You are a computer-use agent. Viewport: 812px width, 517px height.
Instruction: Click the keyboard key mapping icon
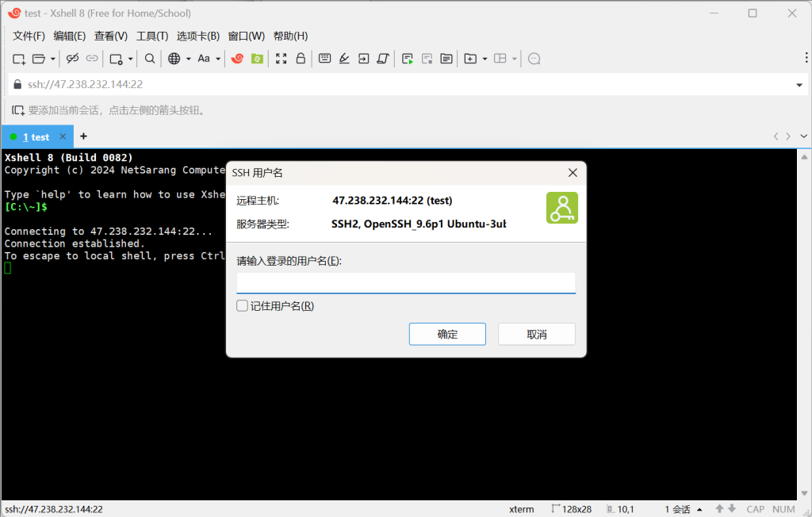click(324, 59)
